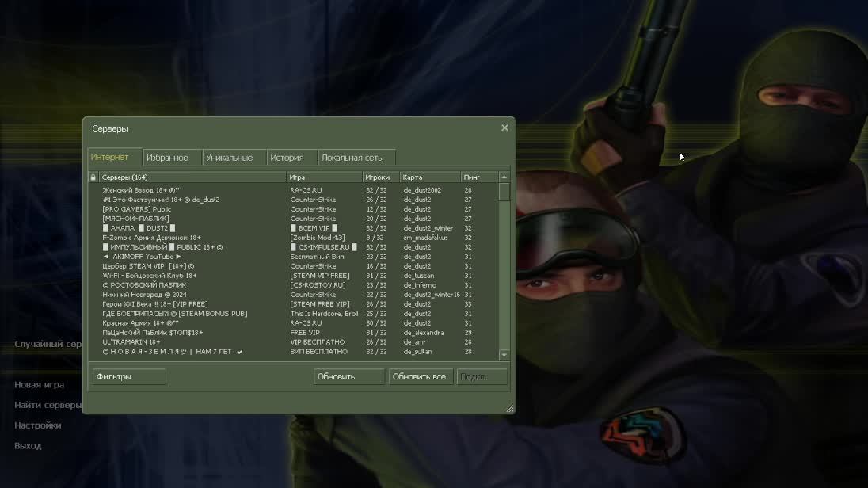
Task: Click game cell This Is Hardcore, Bro!
Action: [x=325, y=314]
